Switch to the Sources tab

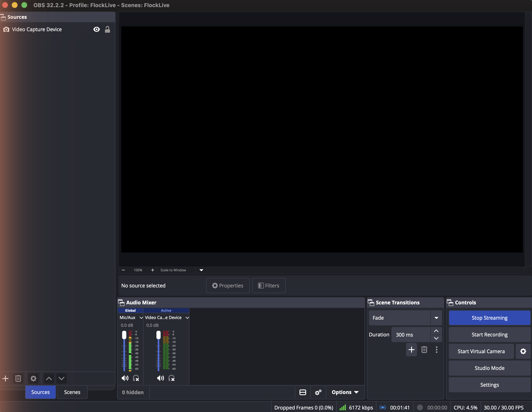point(40,392)
